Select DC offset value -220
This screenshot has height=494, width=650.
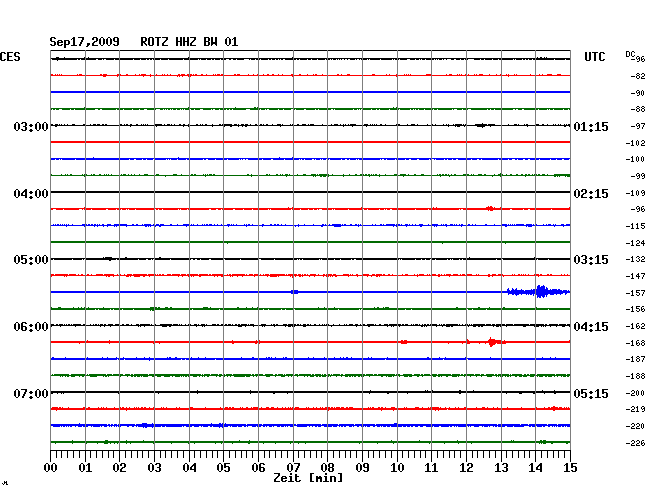click(x=635, y=426)
